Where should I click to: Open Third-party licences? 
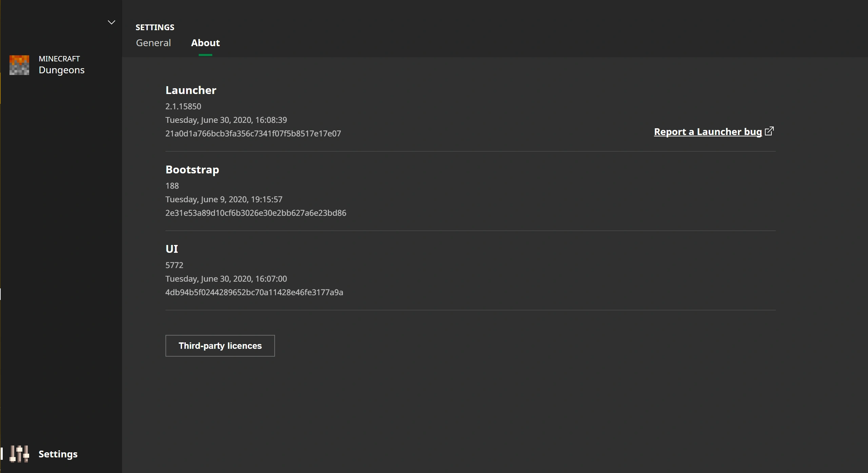click(220, 346)
